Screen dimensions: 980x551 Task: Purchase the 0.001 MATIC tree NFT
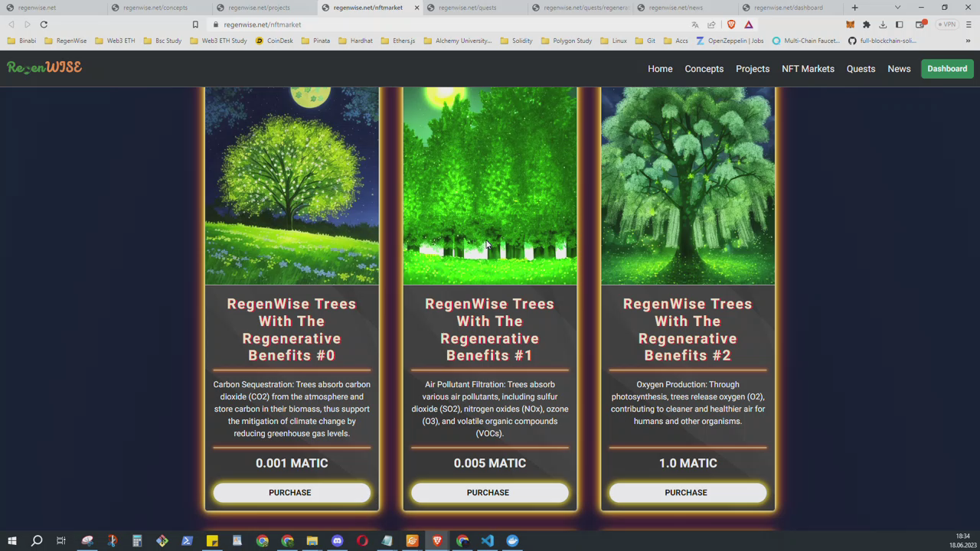pyautogui.click(x=292, y=493)
